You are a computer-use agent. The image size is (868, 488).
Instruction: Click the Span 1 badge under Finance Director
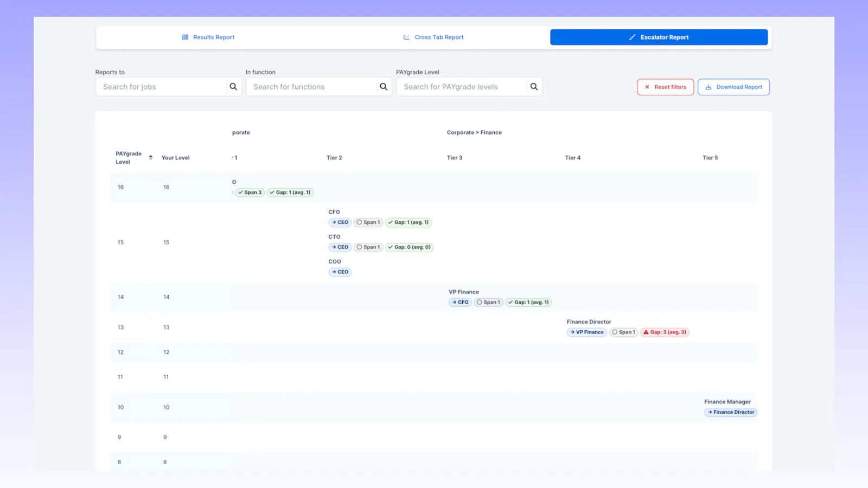[624, 332]
